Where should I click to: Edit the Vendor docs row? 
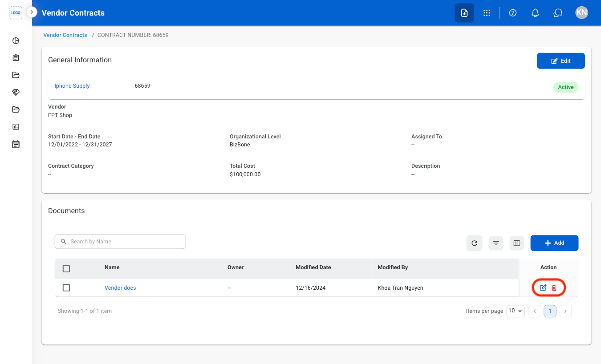[543, 288]
